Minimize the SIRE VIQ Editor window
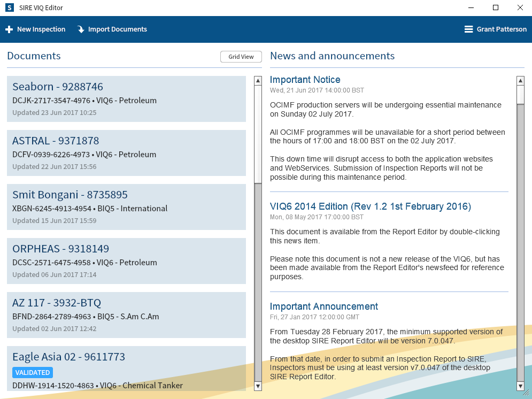Image resolution: width=532 pixels, height=399 pixels. [471, 7]
